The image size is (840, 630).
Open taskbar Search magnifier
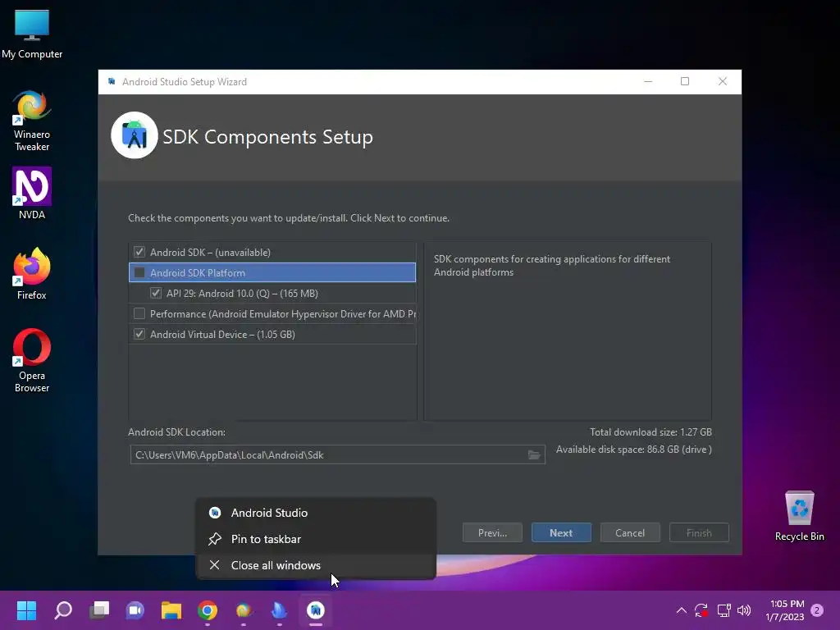click(63, 610)
